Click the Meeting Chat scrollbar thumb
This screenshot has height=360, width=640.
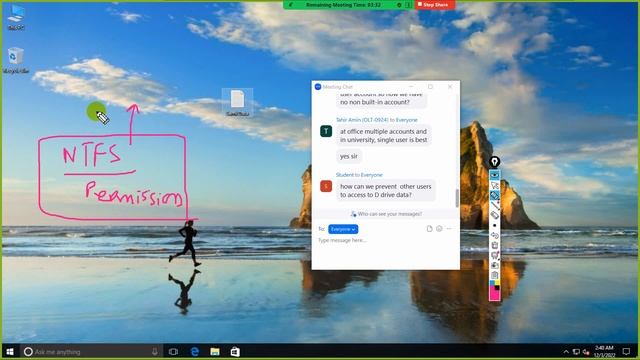click(457, 198)
